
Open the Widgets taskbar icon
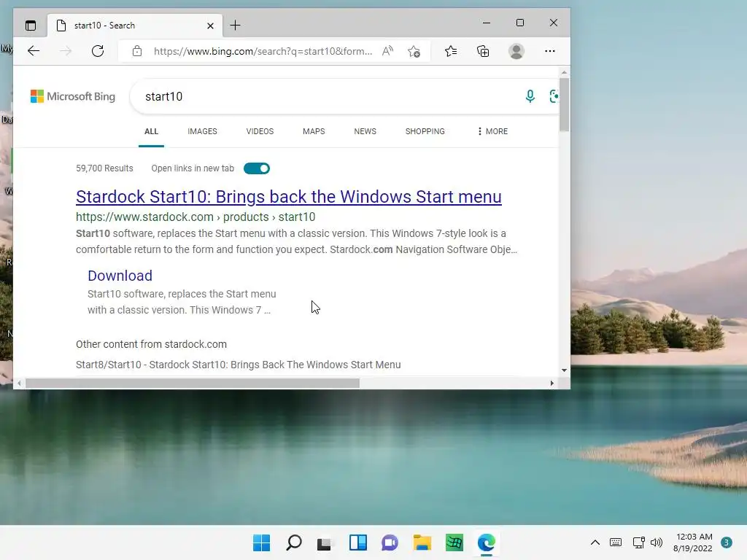coord(357,542)
